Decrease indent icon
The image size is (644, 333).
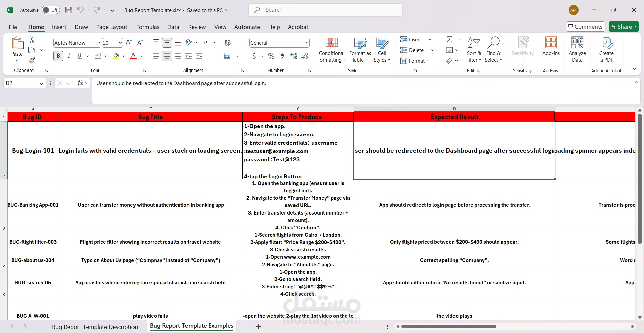[x=189, y=56]
